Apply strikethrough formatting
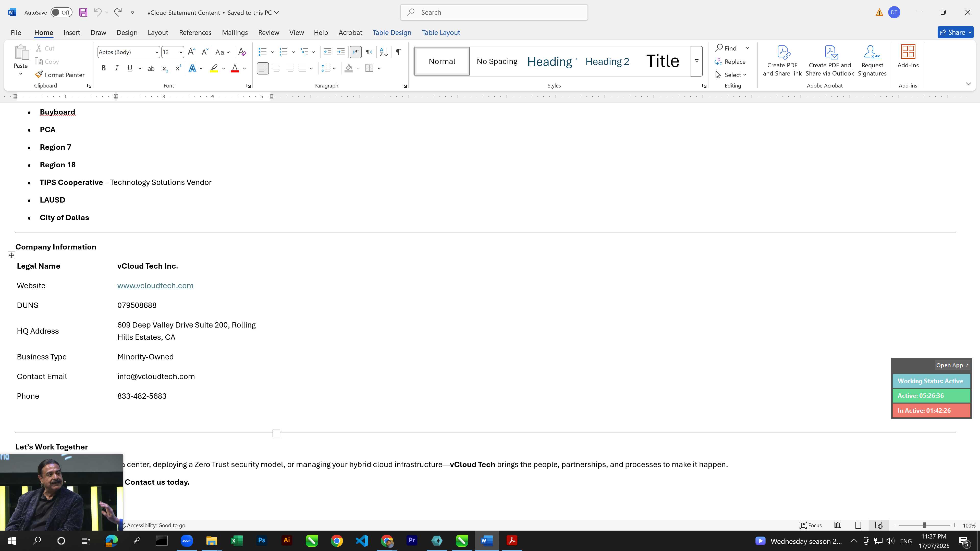This screenshot has height=551, width=980. 151,68
